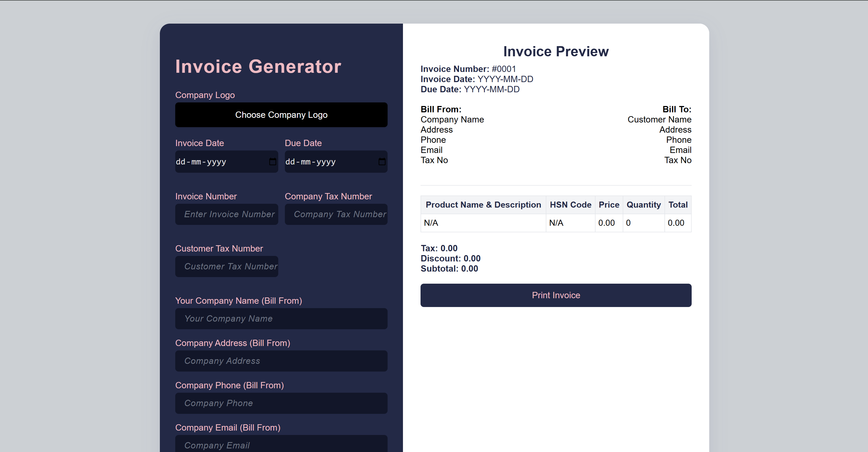Click the Choose Company Logo button
The height and width of the screenshot is (452, 868).
(x=281, y=115)
